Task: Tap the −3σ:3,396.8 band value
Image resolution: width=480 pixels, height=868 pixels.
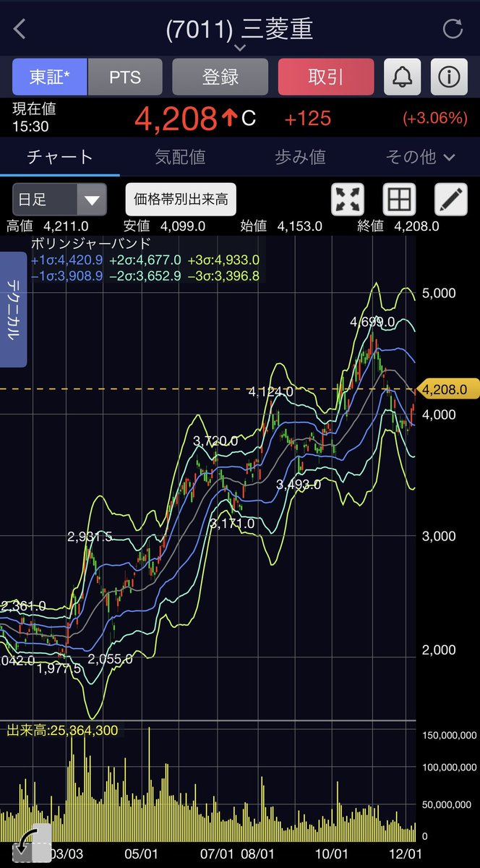Action: click(223, 276)
